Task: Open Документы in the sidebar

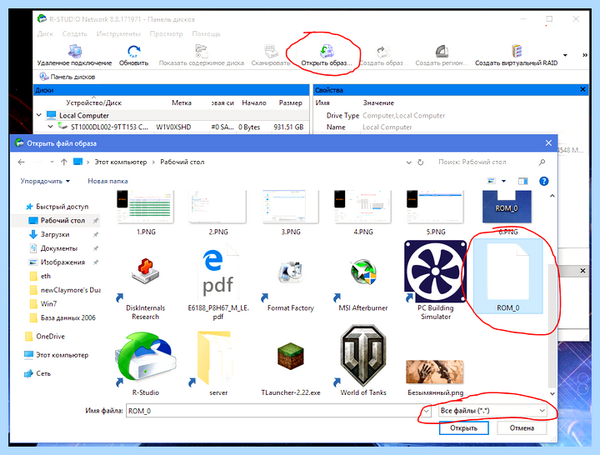Action: coord(54,248)
